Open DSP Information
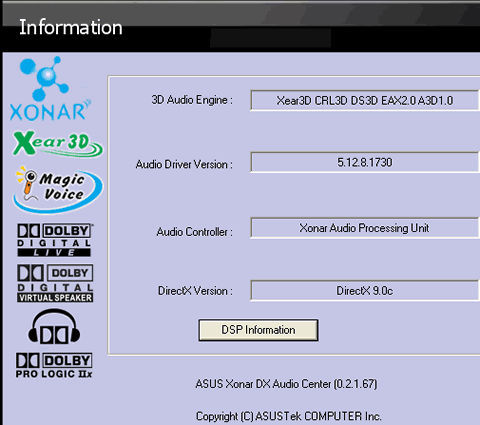This screenshot has height=425, width=480. click(x=258, y=330)
